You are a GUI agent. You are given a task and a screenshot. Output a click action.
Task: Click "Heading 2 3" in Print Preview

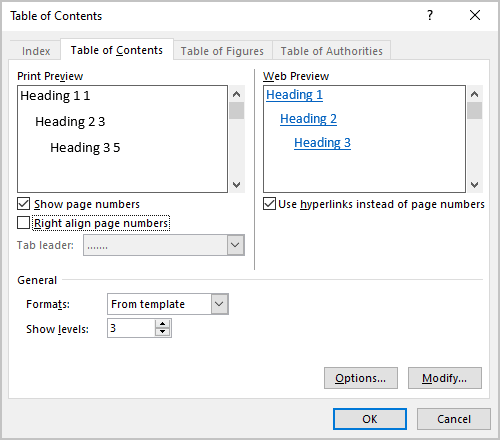pos(70,122)
